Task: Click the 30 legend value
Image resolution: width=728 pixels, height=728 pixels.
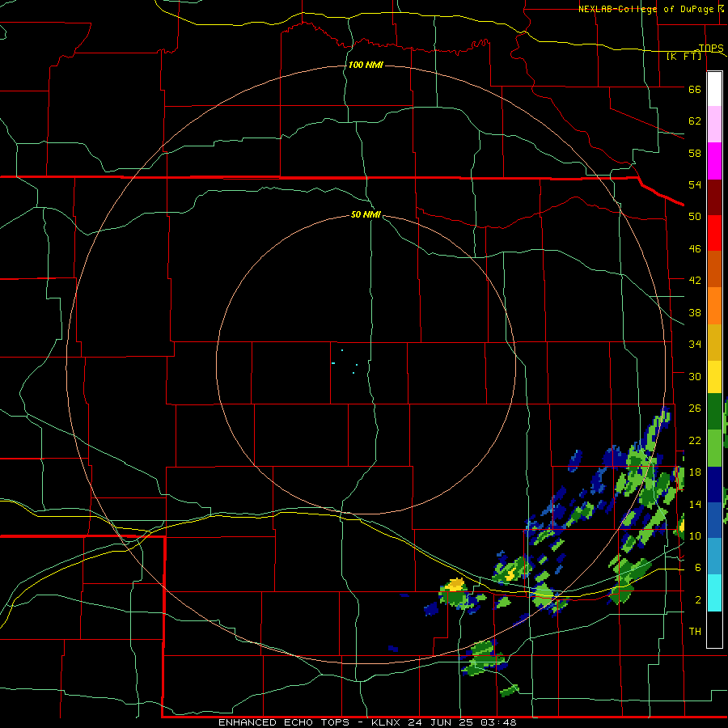Action: pyautogui.click(x=695, y=376)
